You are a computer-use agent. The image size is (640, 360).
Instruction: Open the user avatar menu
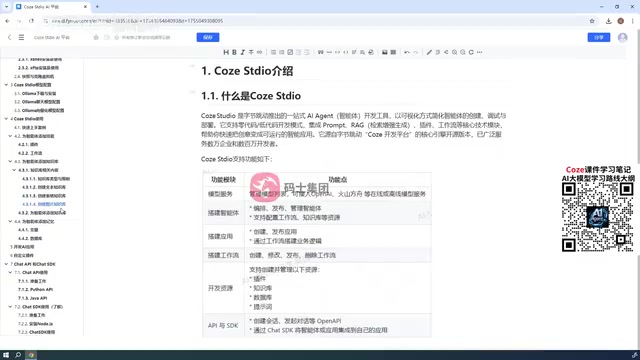tap(622, 37)
